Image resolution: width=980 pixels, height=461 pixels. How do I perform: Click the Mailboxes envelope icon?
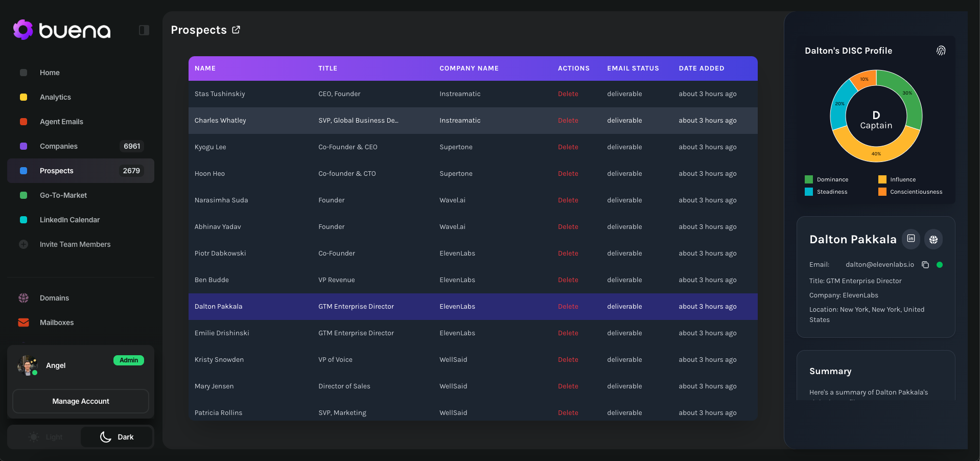click(24, 322)
